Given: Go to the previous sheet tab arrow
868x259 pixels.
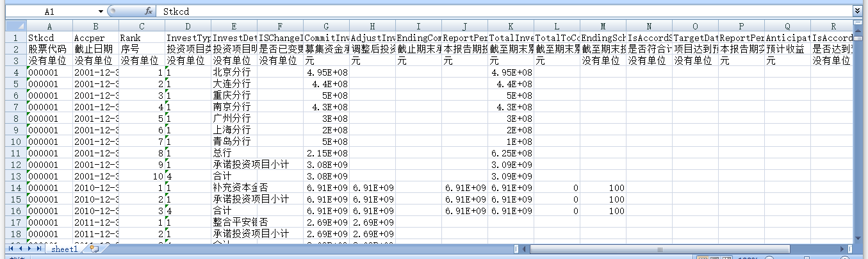Looking at the screenshot, I should click(x=19, y=248).
